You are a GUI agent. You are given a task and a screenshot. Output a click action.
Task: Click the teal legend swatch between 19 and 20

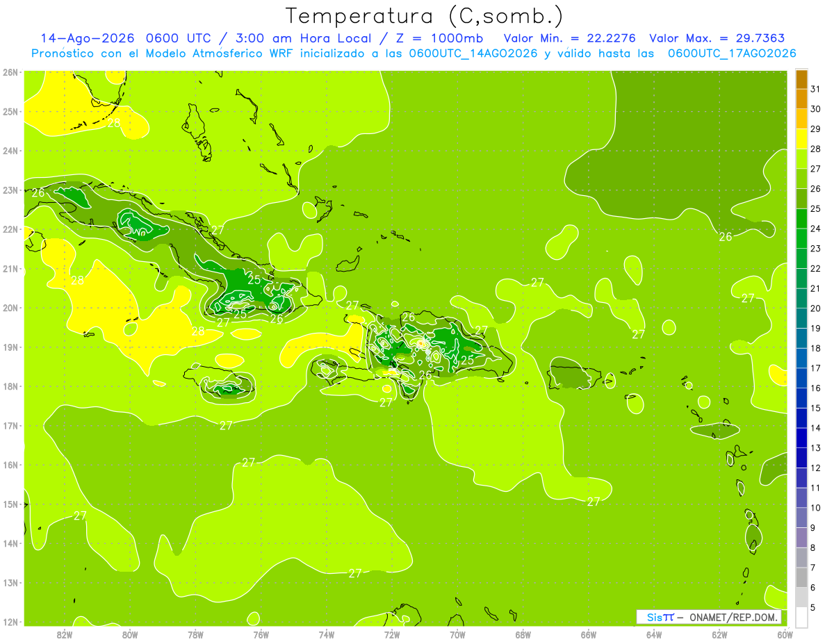coord(801,318)
